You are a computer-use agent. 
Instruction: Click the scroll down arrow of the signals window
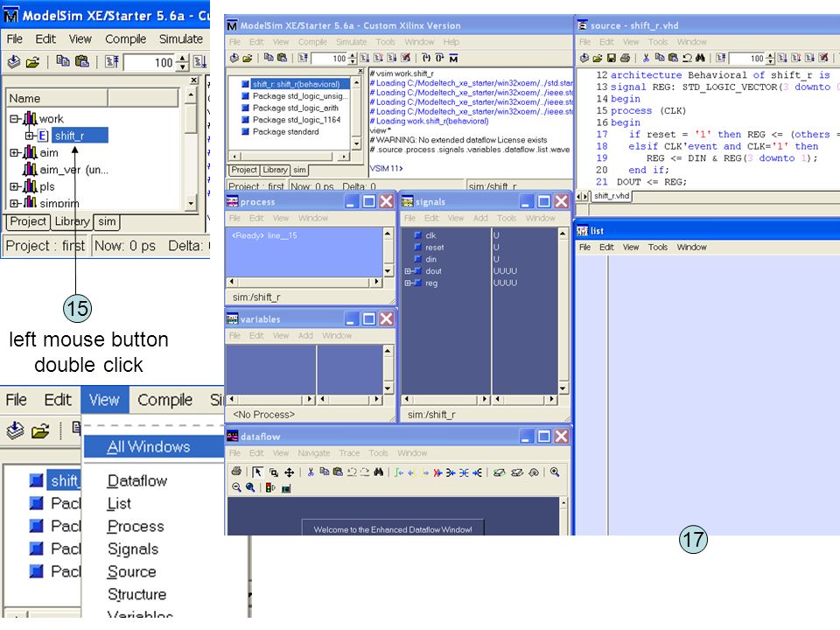pos(563,388)
